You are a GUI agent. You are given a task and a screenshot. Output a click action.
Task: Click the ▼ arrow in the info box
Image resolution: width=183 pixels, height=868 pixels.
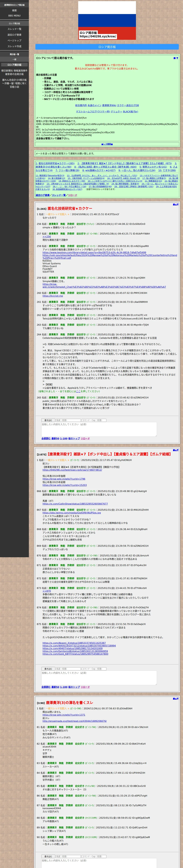point(177,58)
